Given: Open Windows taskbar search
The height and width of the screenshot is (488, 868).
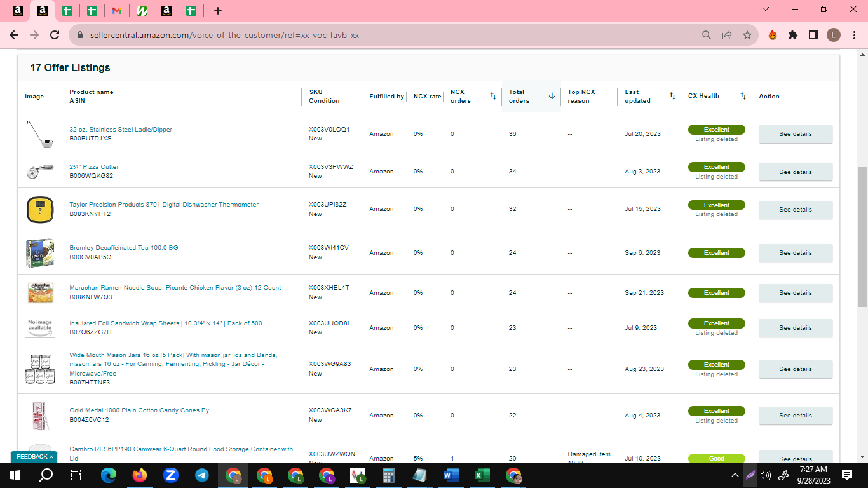Looking at the screenshot, I should click(46, 475).
